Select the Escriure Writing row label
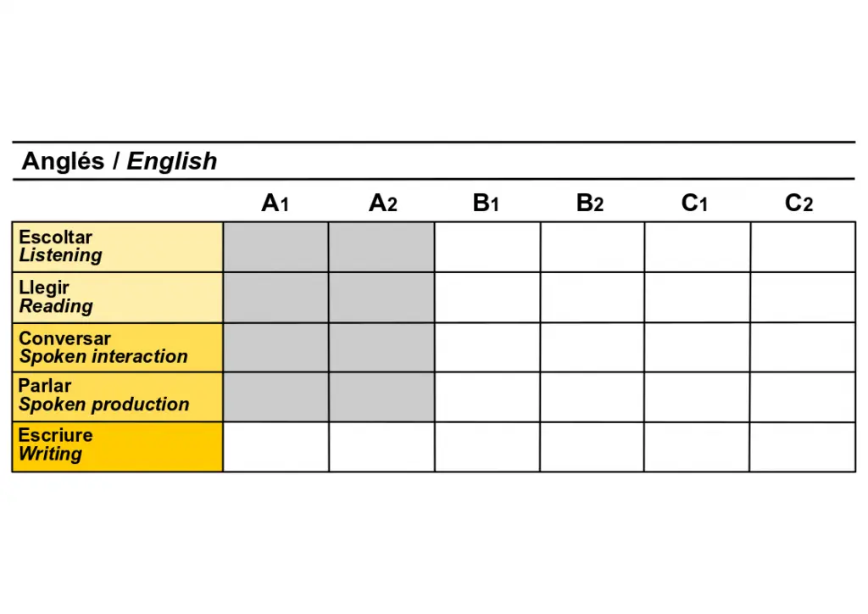 117,446
